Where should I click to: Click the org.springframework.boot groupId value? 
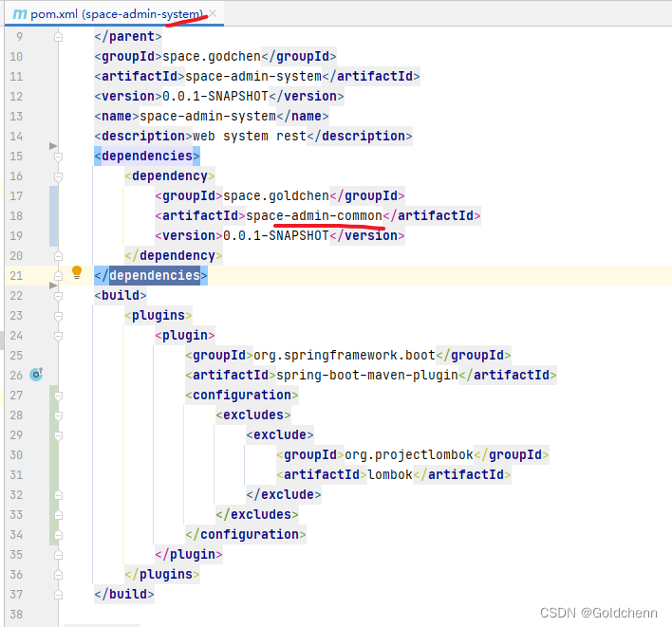tap(345, 355)
